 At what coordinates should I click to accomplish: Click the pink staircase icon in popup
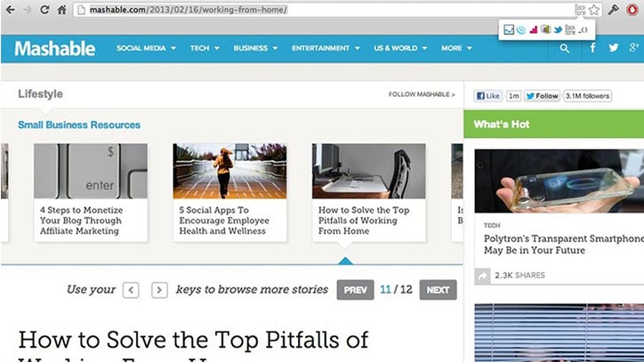pyautogui.click(x=534, y=29)
